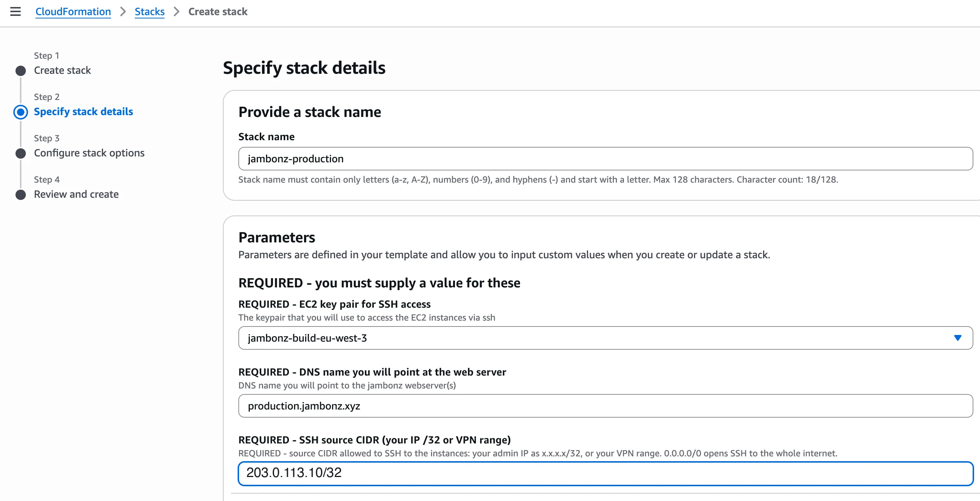Click the active Step 2 radio indicator

coord(21,112)
